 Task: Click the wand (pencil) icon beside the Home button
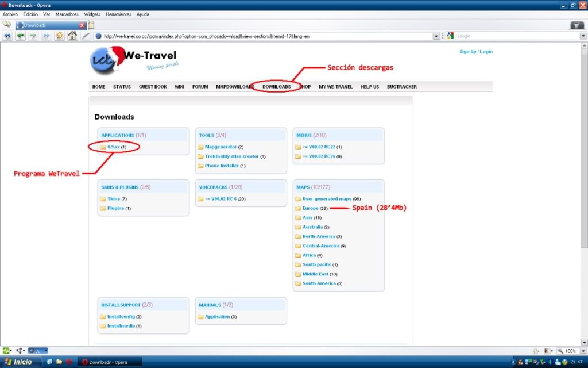click(x=86, y=36)
